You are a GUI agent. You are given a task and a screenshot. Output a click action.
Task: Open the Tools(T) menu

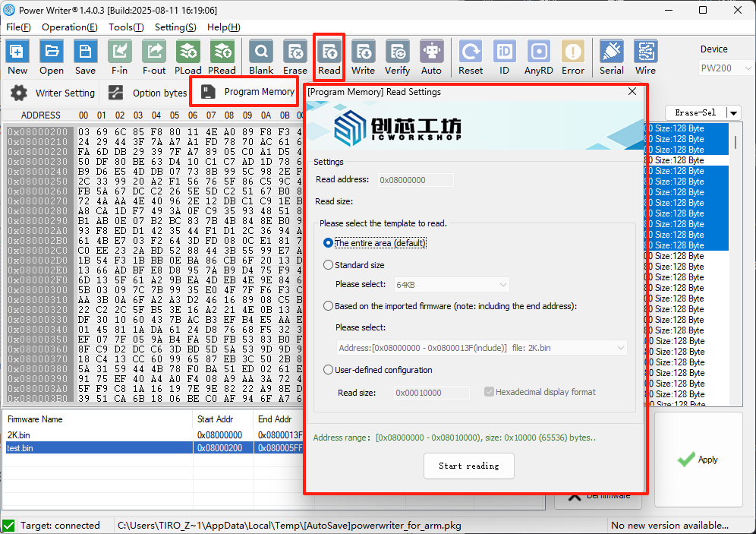pyautogui.click(x=126, y=27)
